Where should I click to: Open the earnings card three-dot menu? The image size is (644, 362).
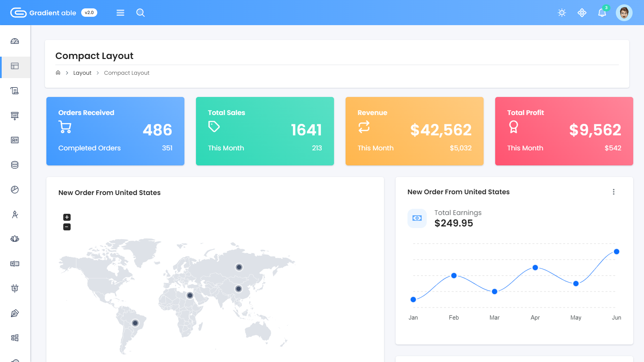(613, 192)
